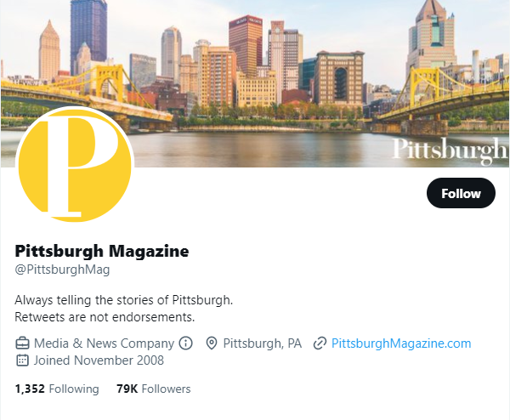Click the calendar joined-date icon

pos(22,360)
